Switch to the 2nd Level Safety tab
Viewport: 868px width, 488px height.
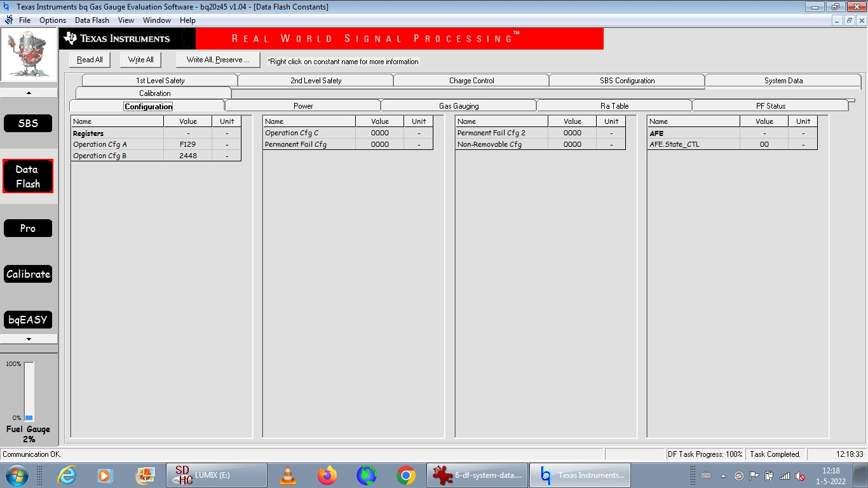pos(316,81)
